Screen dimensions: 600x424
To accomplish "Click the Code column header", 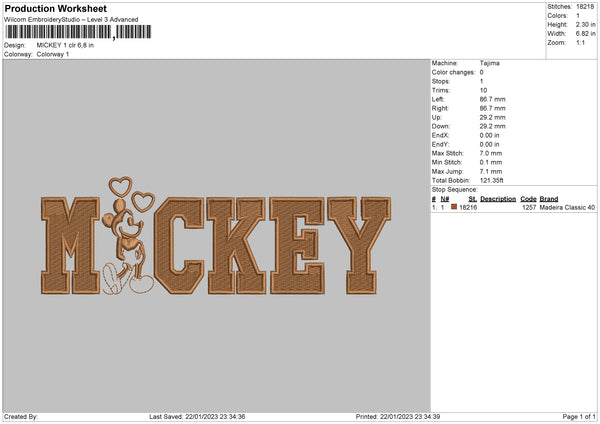I will point(528,199).
